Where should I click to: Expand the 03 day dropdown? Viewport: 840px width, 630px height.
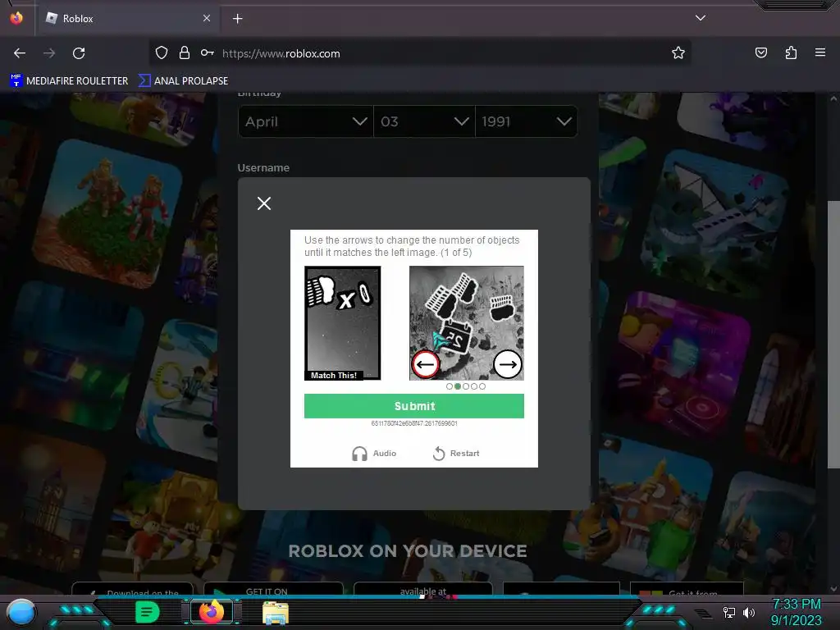pos(424,121)
